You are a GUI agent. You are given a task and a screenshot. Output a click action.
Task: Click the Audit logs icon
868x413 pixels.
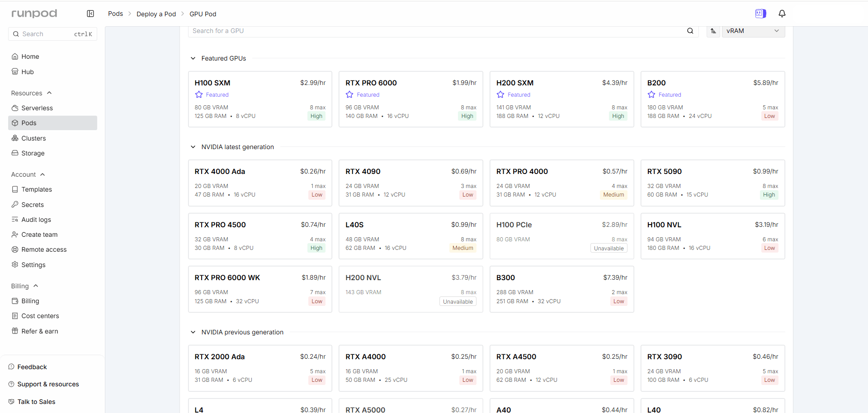click(x=15, y=220)
